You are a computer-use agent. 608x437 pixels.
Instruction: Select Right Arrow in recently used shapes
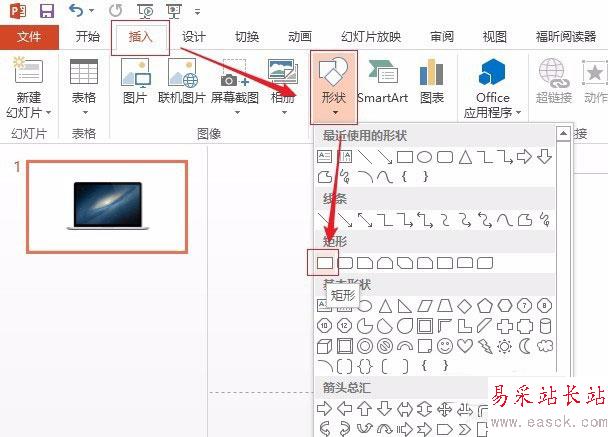point(524,157)
